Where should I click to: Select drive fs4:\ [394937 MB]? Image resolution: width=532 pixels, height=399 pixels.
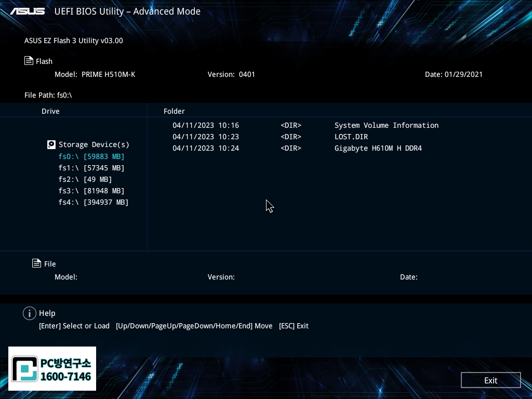pos(94,202)
